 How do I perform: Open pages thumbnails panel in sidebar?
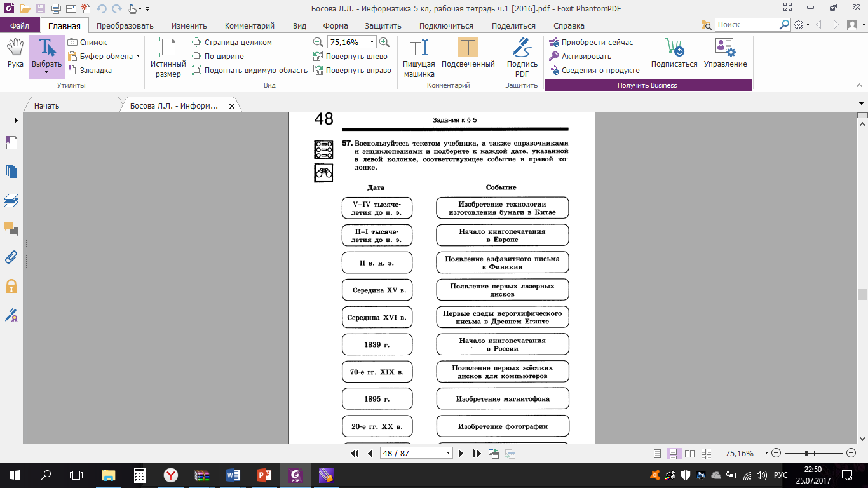pos(11,171)
